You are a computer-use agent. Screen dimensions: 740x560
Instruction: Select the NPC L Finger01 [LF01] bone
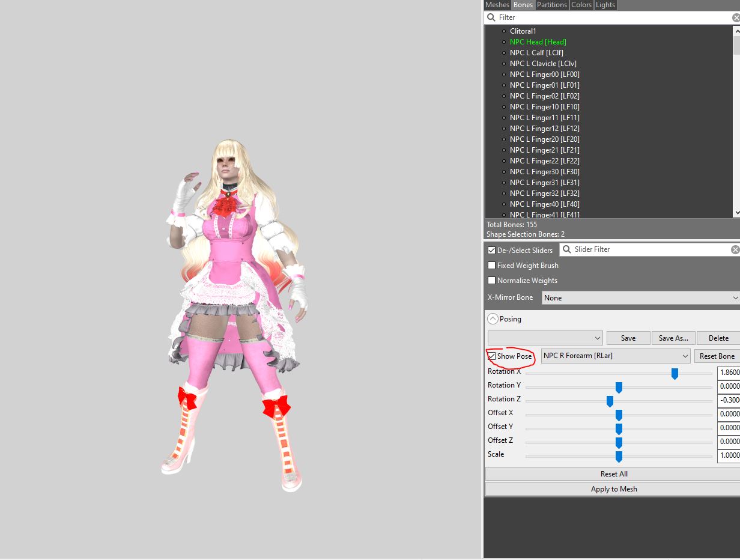point(544,85)
